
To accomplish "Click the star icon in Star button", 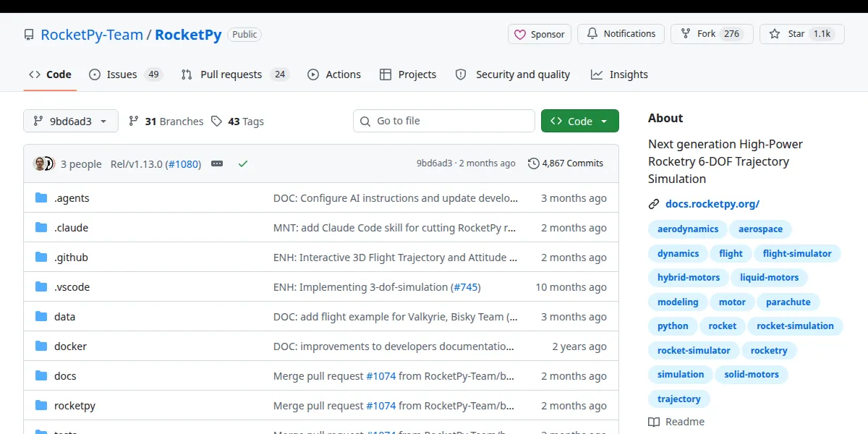I will pyautogui.click(x=775, y=34).
